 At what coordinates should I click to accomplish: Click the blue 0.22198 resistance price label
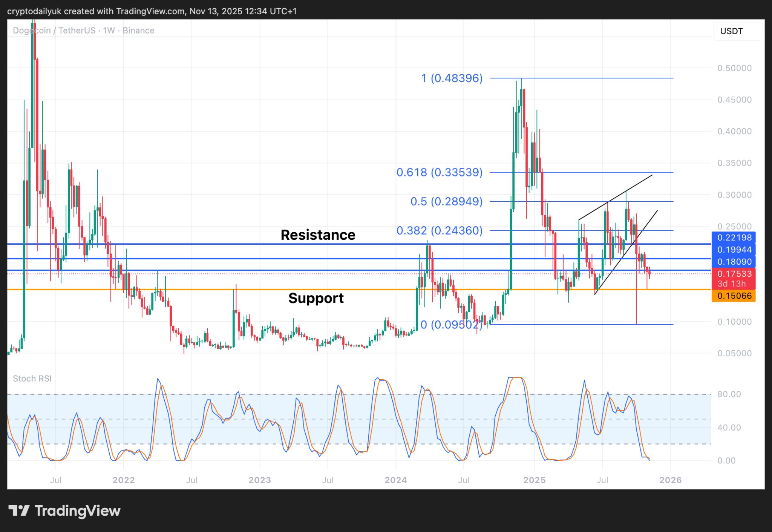tap(734, 238)
